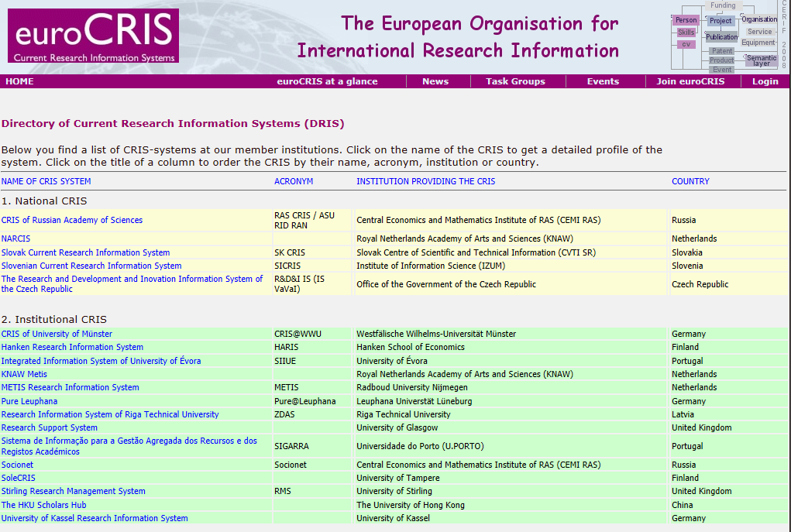Image resolution: width=791 pixels, height=532 pixels.
Task: Sort by Institution Providing the CRIS
Action: (426, 181)
